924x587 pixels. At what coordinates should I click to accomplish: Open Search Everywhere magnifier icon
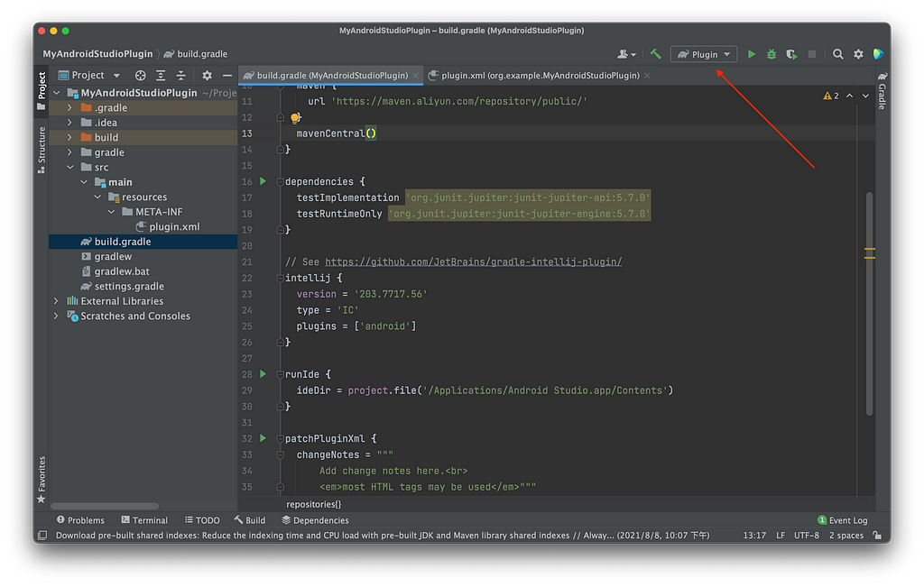pyautogui.click(x=837, y=54)
